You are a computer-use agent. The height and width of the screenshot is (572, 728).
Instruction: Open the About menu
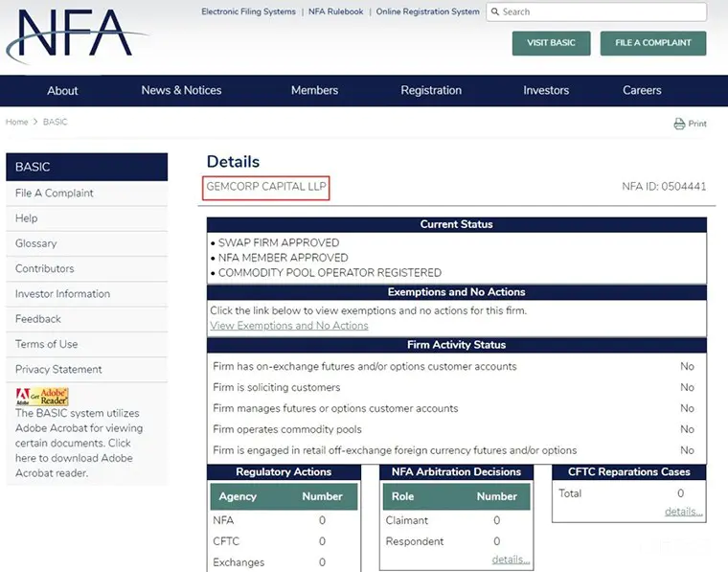62,90
